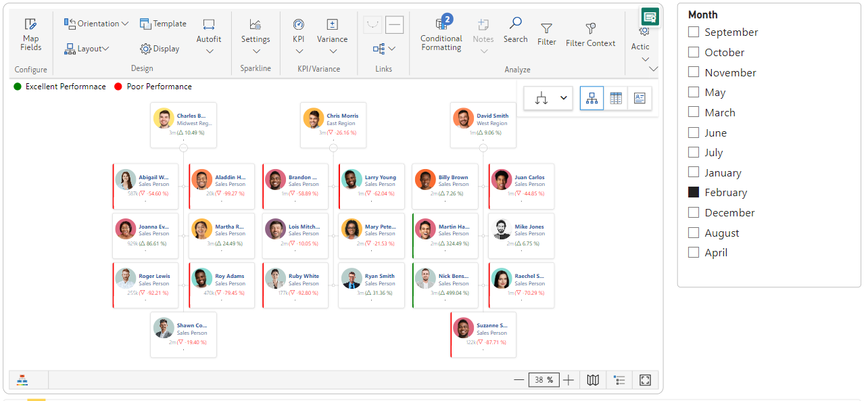The height and width of the screenshot is (401, 868).
Task: Open the minimap icon in the bottom bar
Action: pos(593,380)
